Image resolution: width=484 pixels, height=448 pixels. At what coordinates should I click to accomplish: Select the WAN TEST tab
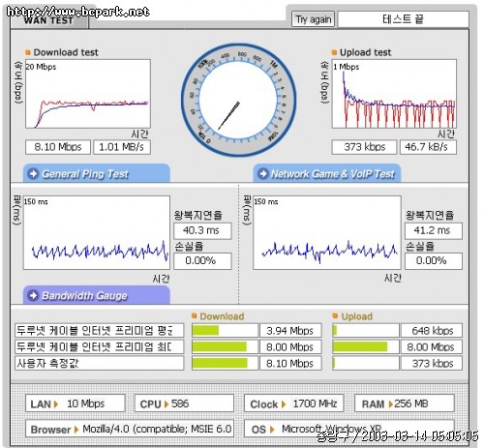coord(49,20)
